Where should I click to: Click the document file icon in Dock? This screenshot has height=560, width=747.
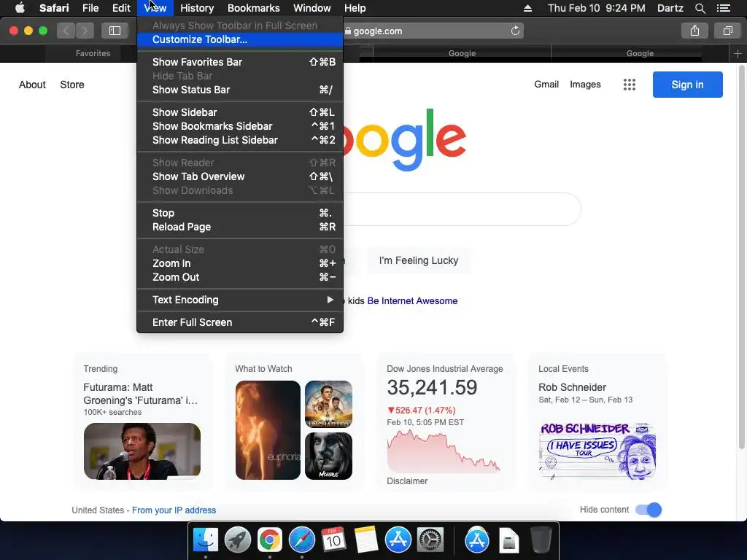pos(508,540)
